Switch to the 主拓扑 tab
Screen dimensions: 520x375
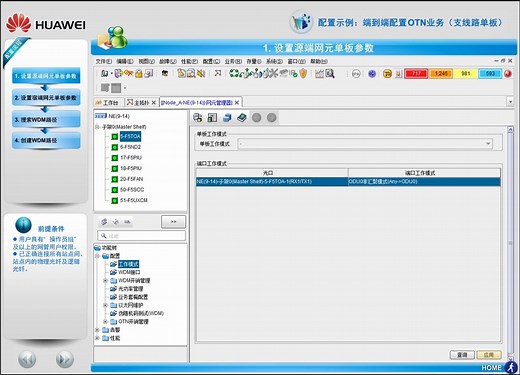(141, 103)
